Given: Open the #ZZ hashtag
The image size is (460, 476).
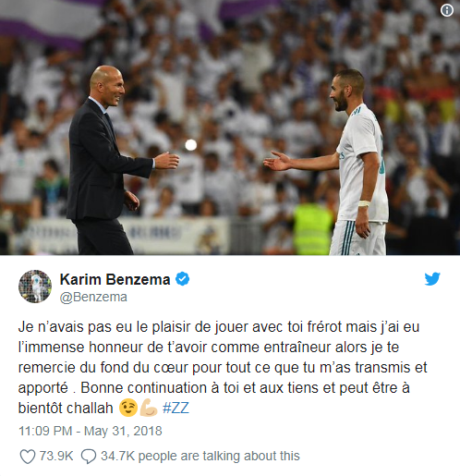Looking at the screenshot, I should [x=176, y=409].
